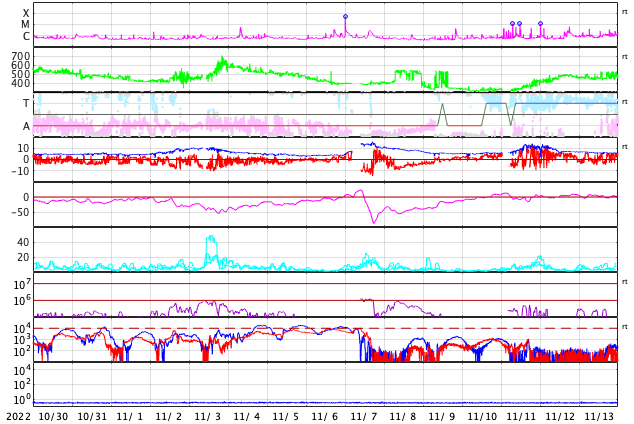This screenshot has height=424, width=634.
Task: Click the '2022' year label
Action: (18, 417)
